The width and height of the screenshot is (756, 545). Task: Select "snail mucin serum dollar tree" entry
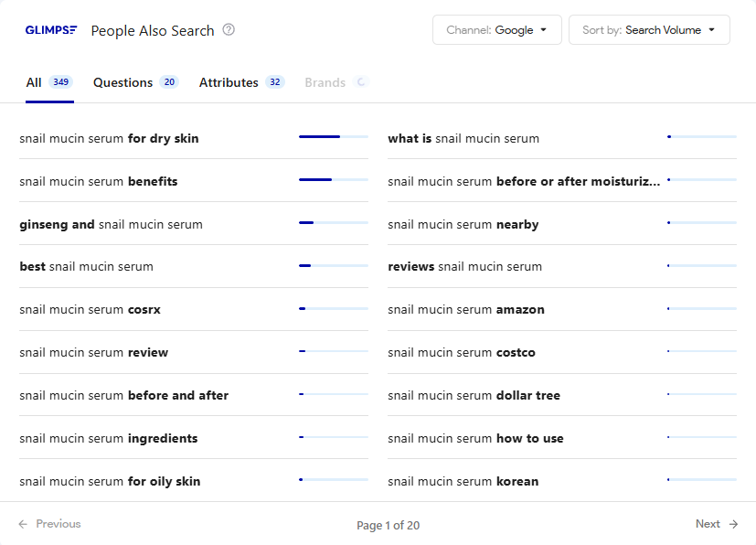(474, 396)
